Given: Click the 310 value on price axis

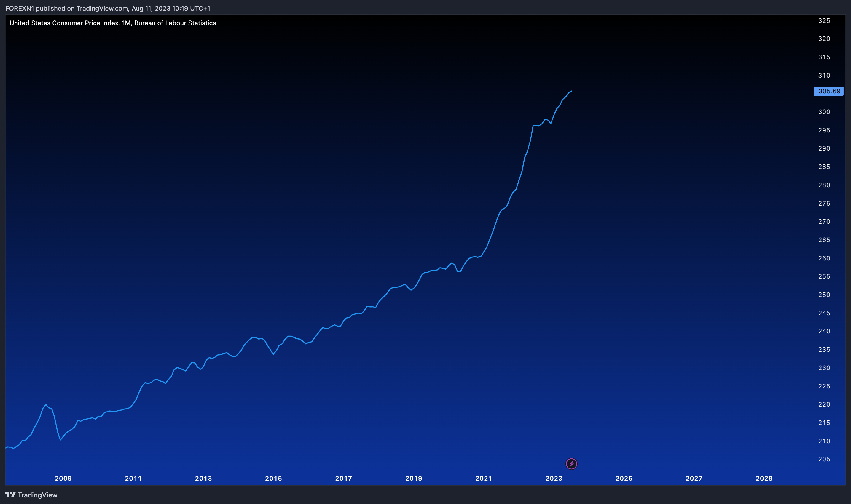Looking at the screenshot, I should coord(824,75).
